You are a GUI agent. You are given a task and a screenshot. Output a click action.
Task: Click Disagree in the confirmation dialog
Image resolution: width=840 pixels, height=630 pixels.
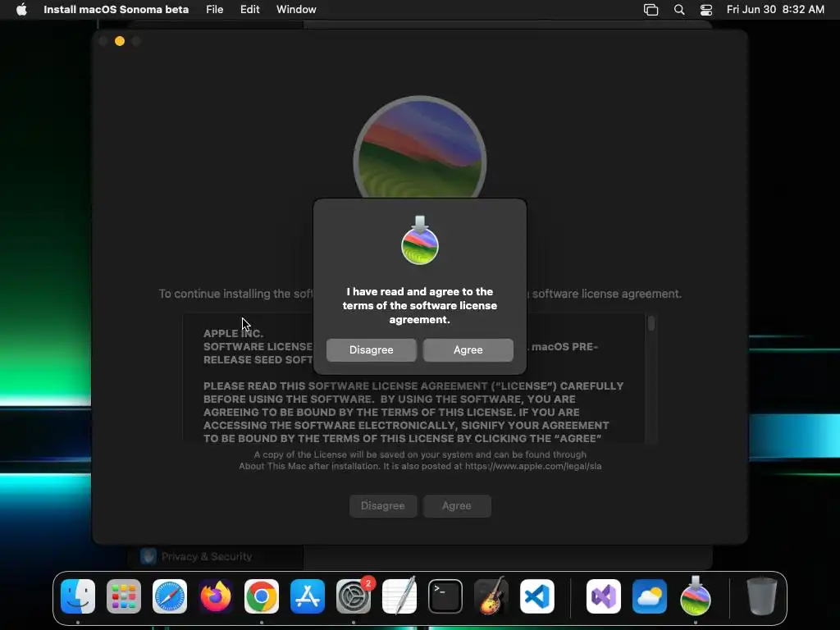(x=371, y=349)
